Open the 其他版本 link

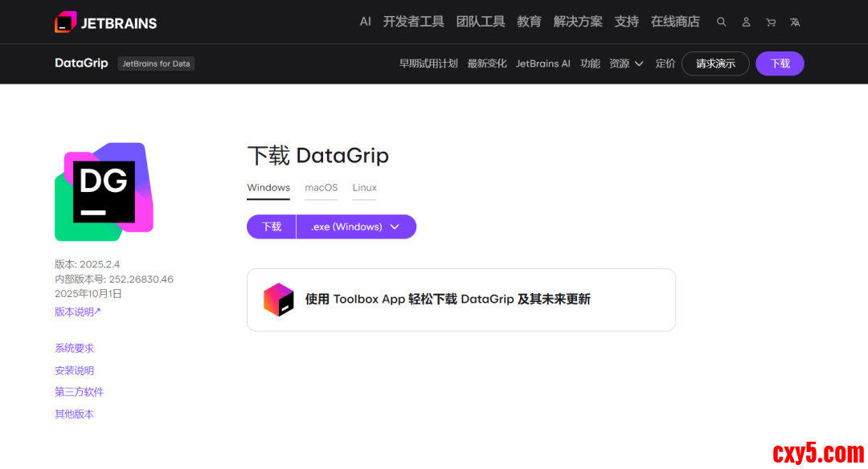[x=74, y=414]
